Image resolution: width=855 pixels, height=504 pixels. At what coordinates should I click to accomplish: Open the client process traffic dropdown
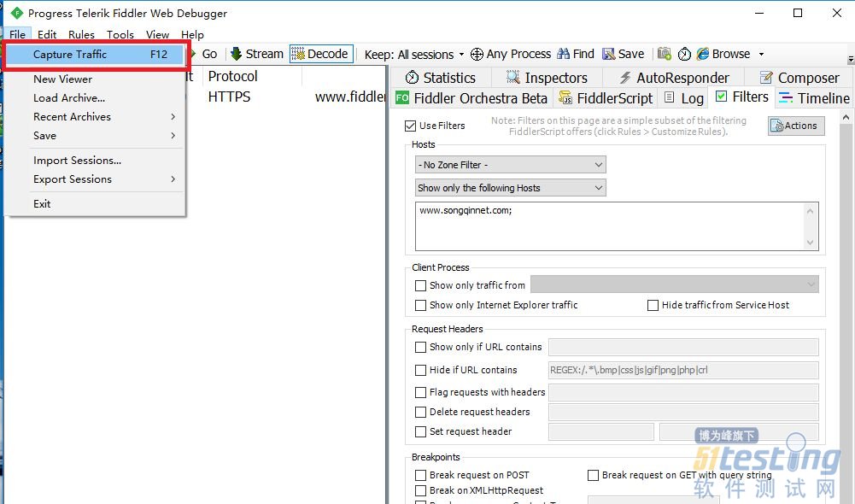pos(675,284)
